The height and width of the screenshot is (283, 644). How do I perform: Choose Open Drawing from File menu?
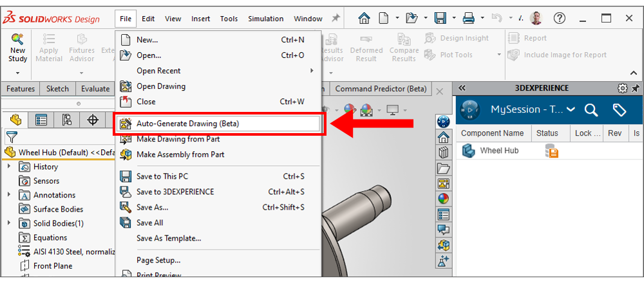pos(217,86)
